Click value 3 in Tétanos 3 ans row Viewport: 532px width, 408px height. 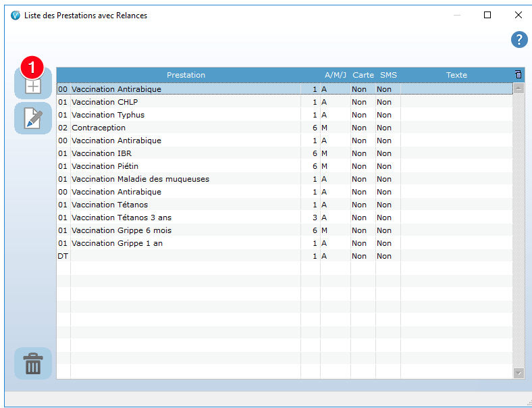click(x=315, y=218)
